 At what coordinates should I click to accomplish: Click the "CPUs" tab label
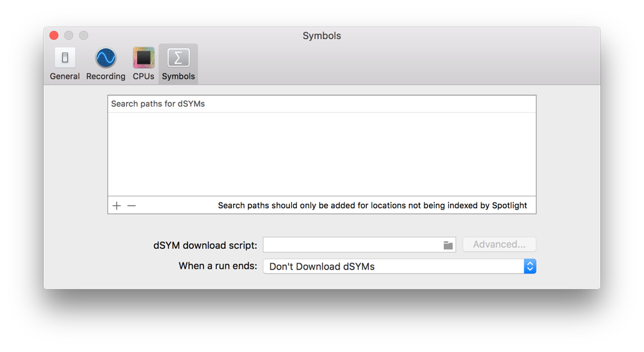coord(143,76)
